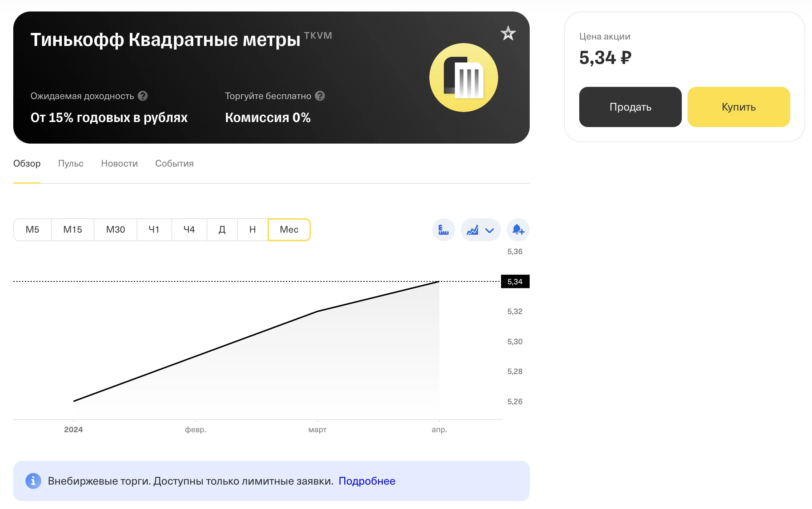The image size is (812, 509).
Task: Click the share price value 5,34 ₽
Action: coord(605,57)
